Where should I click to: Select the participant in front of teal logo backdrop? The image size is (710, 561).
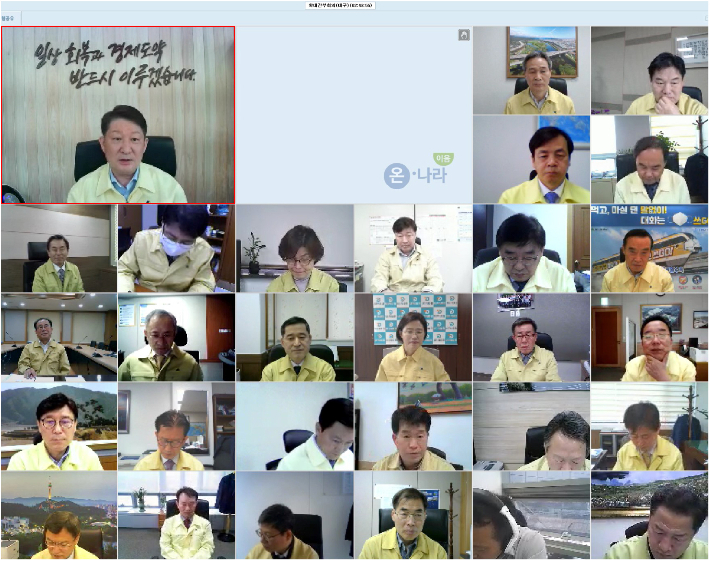click(413, 338)
